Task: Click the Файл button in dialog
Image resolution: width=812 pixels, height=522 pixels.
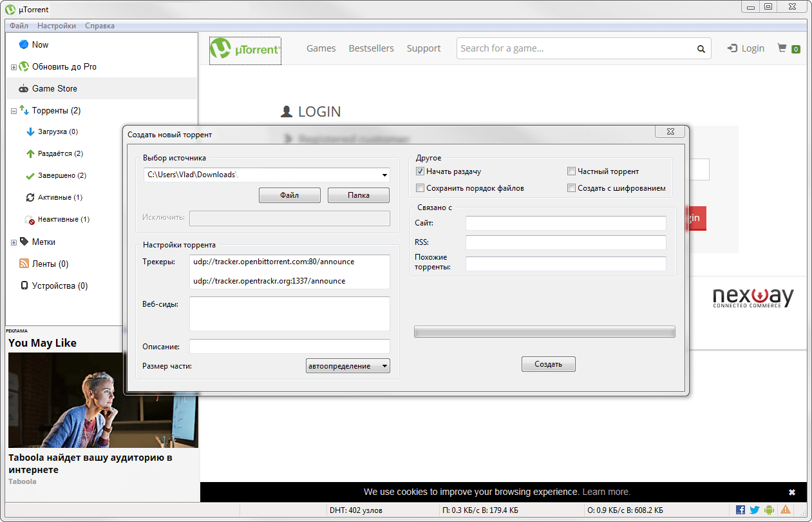Action: coord(290,195)
